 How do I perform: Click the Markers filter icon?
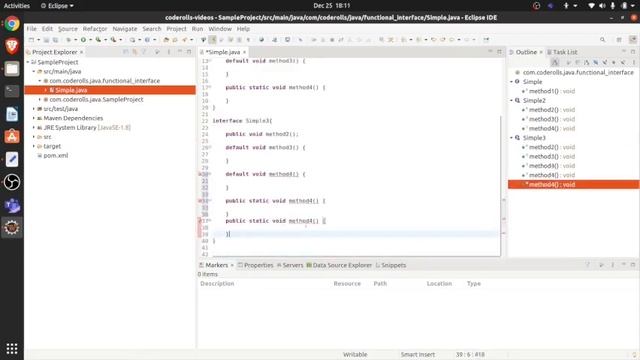click(x=588, y=265)
